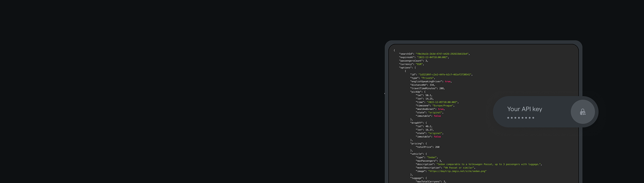The width and height of the screenshot is (644, 183).
Task: Click the "currency": "EUR" line
Action: coord(411,64)
